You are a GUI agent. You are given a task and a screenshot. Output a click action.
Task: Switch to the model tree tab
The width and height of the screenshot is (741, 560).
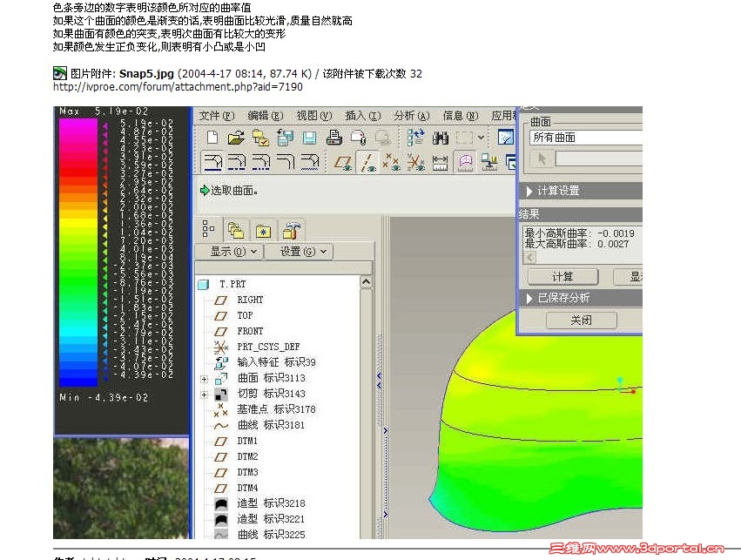click(208, 229)
